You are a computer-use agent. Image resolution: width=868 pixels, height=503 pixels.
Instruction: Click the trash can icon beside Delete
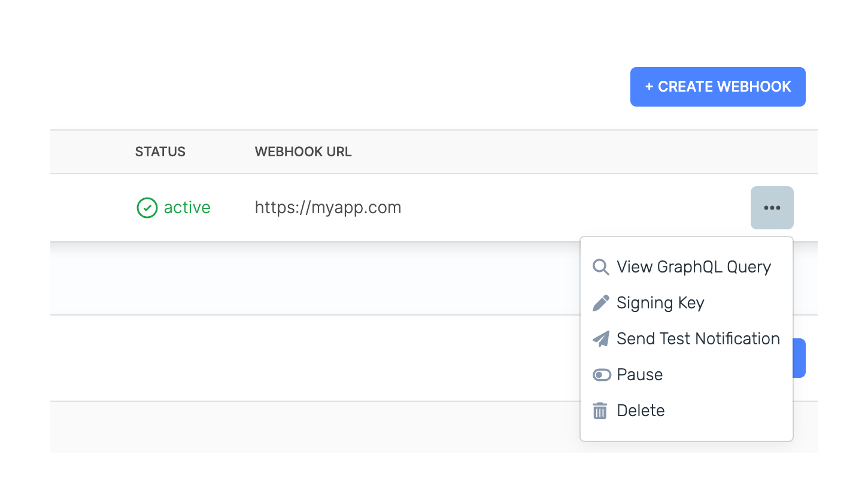pyautogui.click(x=600, y=411)
